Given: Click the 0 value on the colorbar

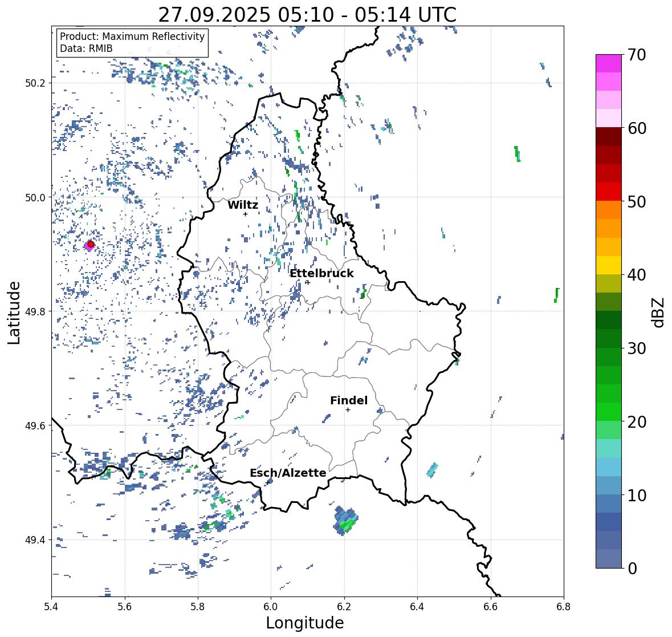Looking at the screenshot, I should click(632, 569).
